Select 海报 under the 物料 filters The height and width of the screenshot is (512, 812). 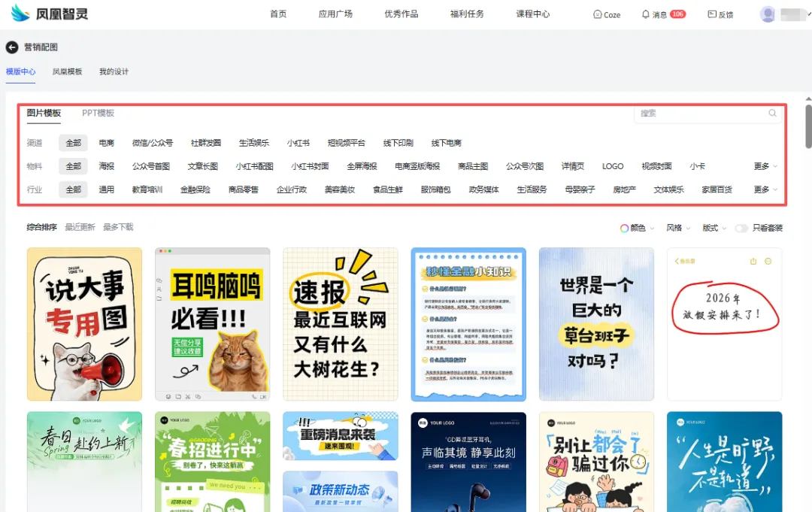107,165
